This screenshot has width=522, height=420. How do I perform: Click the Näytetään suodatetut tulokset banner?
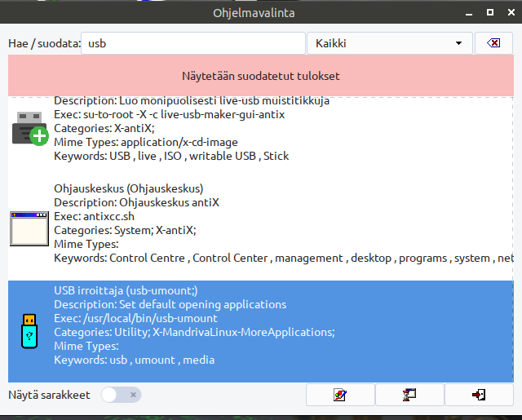[261, 76]
